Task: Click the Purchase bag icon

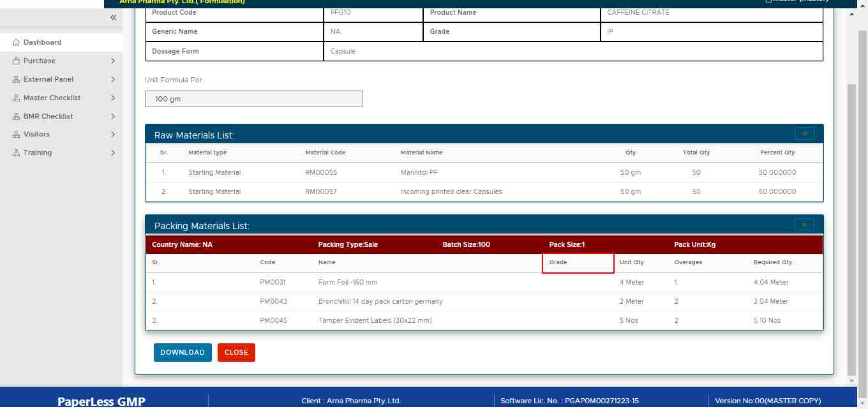Action: (17, 61)
